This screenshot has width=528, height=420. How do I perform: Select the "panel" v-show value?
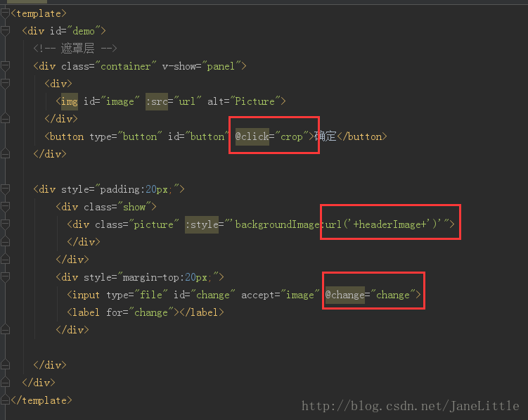pyautogui.click(x=221, y=66)
